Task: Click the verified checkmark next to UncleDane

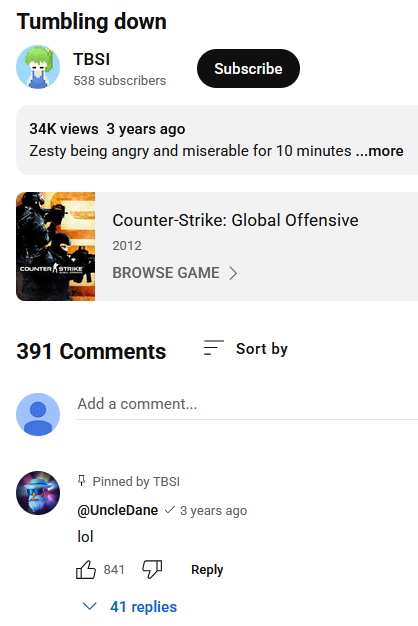Action: [170, 510]
